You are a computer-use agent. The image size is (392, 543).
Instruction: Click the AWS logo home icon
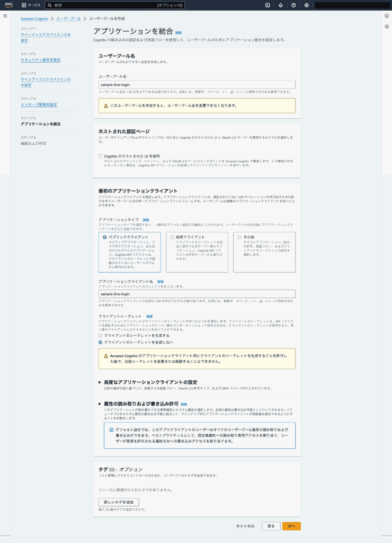[10, 5]
